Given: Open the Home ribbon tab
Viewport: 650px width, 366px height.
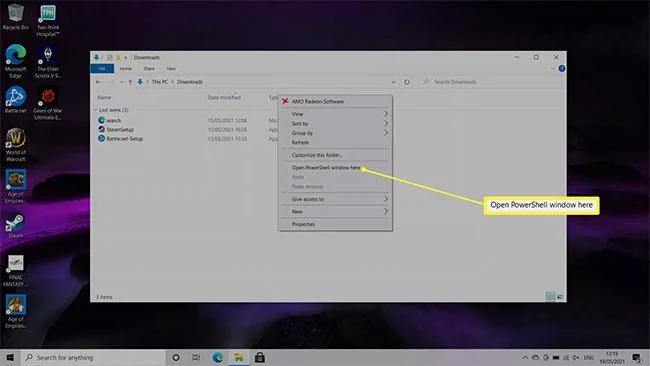Looking at the screenshot, I should pos(126,68).
